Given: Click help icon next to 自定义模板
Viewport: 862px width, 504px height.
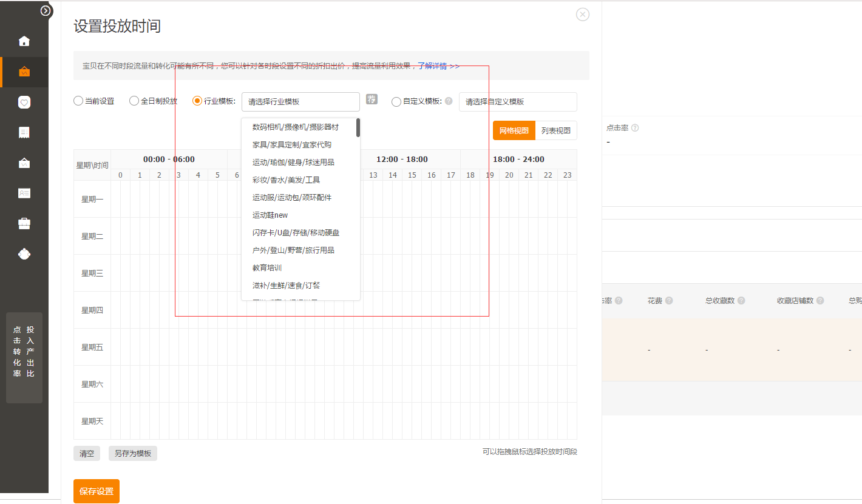Looking at the screenshot, I should 449,101.
